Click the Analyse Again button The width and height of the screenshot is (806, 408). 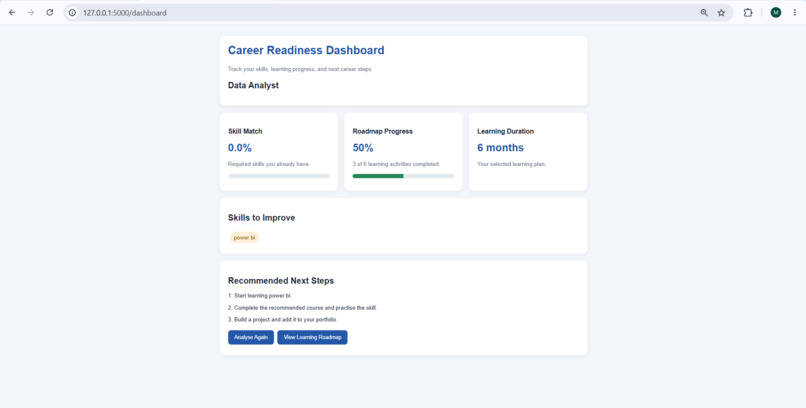[x=251, y=338]
